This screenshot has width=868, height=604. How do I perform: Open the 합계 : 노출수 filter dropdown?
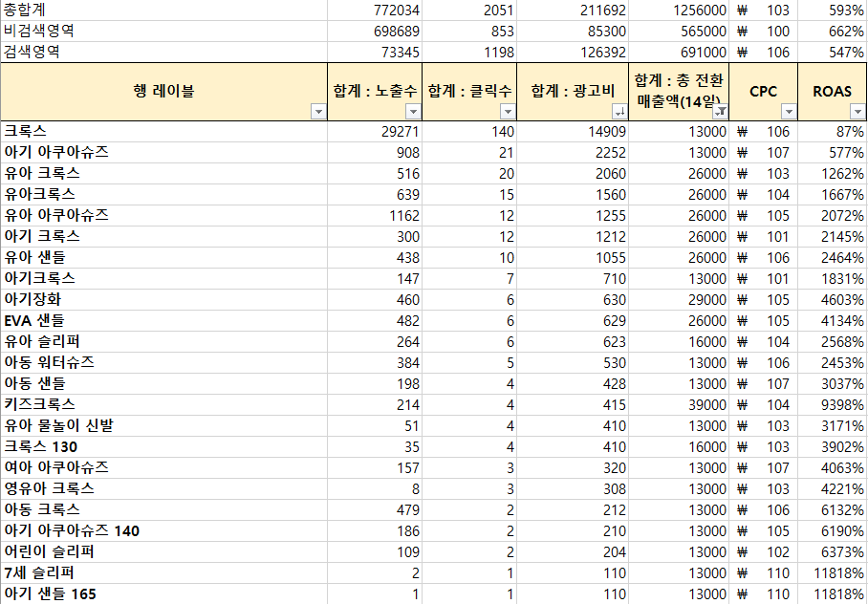click(413, 112)
